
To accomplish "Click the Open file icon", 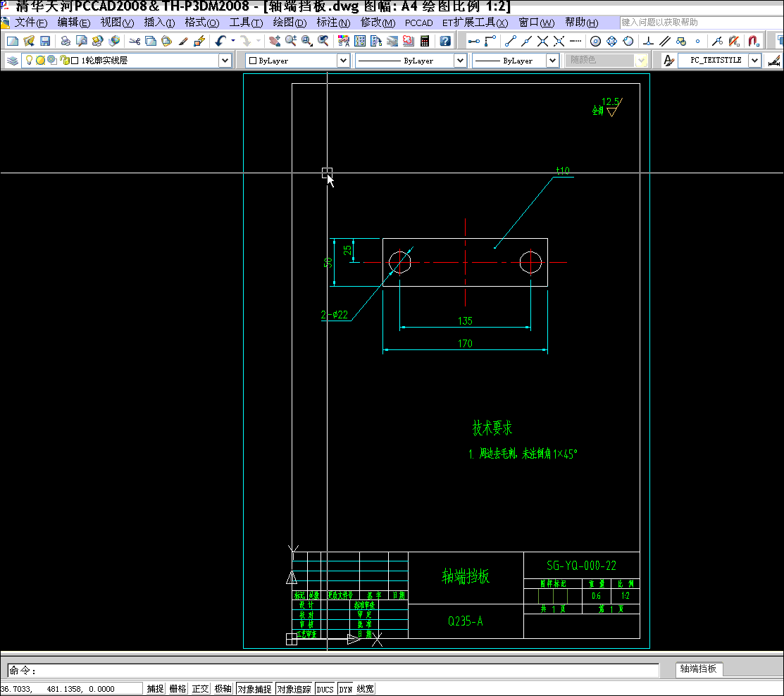I will (29, 41).
